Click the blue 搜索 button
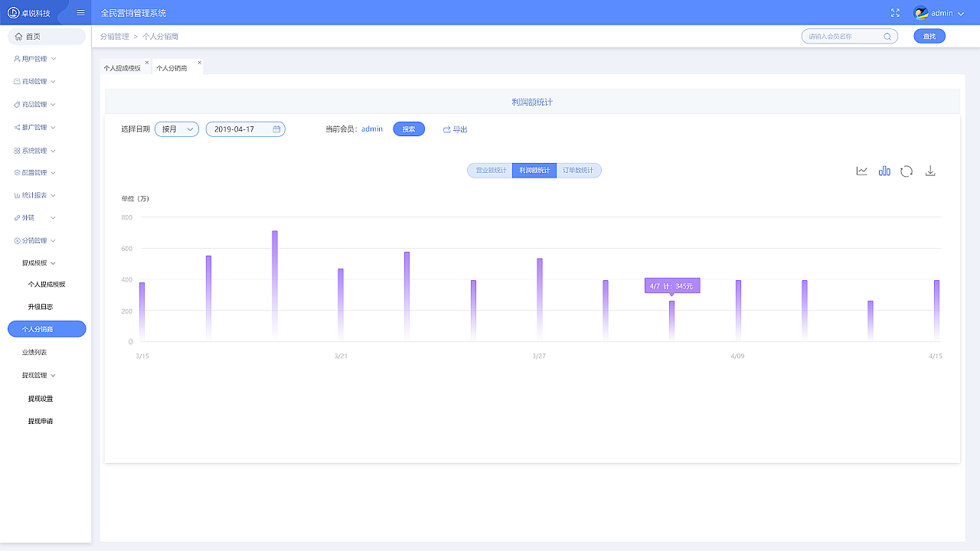Image resolution: width=980 pixels, height=551 pixels. tap(409, 129)
